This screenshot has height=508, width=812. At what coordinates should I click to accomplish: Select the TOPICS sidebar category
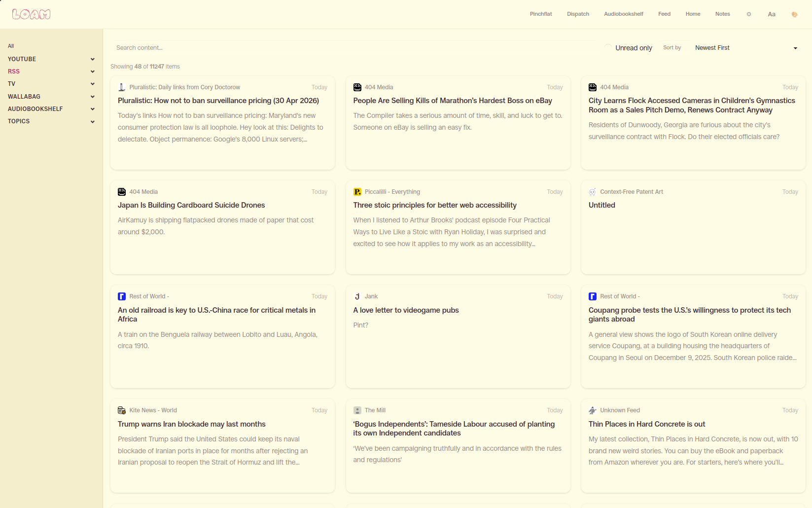click(x=19, y=121)
